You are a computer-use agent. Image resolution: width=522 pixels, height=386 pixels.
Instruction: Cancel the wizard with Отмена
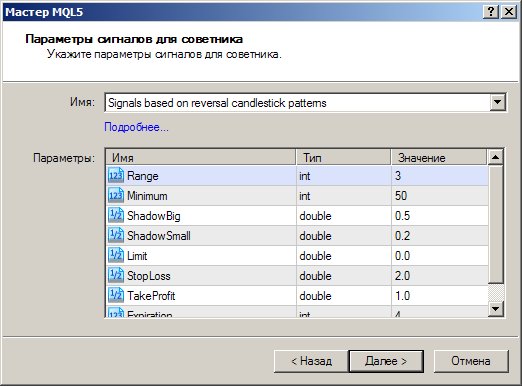point(471,361)
